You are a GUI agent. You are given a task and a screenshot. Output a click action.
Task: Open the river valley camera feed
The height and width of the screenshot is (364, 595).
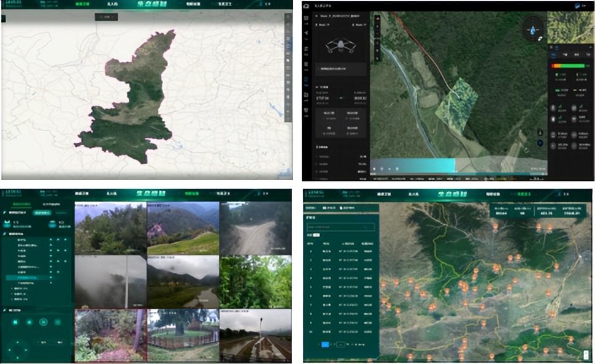[183, 281]
